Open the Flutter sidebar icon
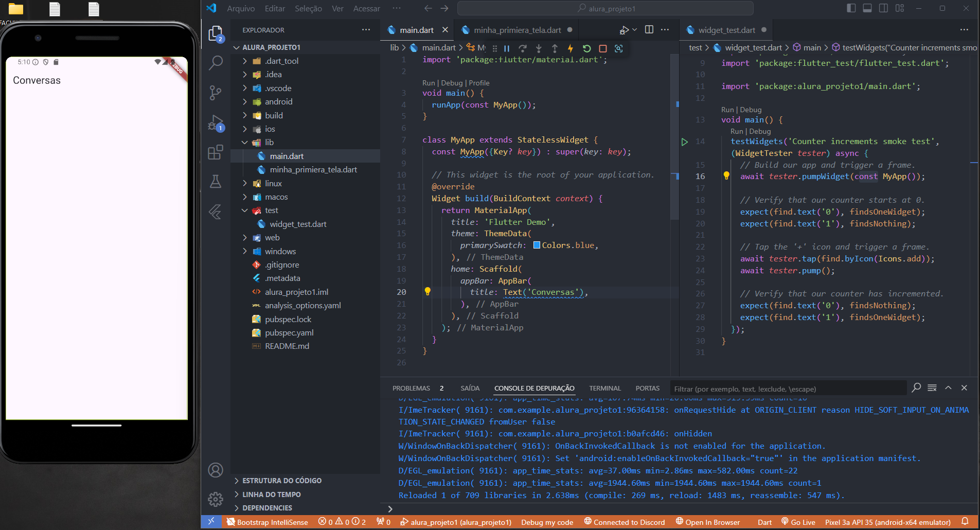The height and width of the screenshot is (530, 980). click(215, 211)
